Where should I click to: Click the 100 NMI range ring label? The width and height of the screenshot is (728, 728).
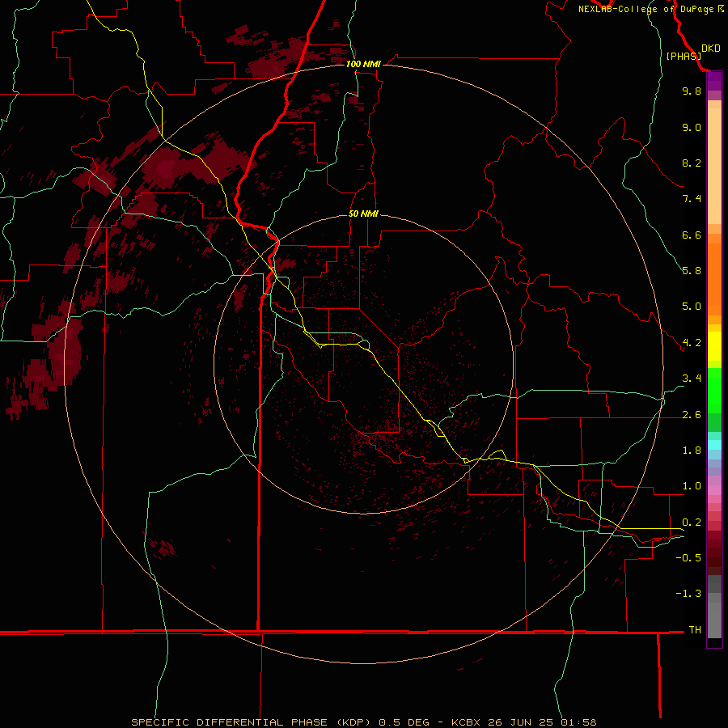coord(363,64)
